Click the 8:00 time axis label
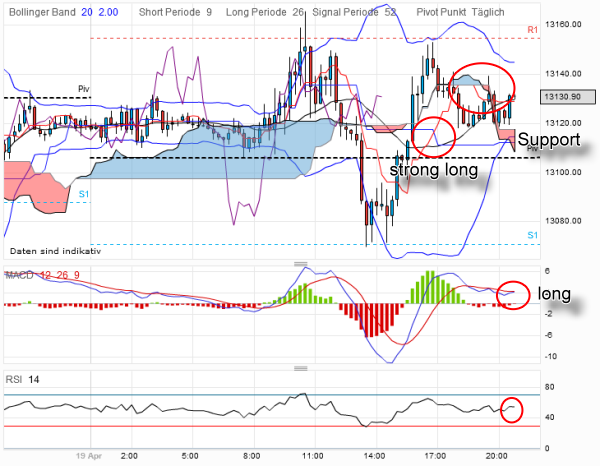The image size is (600, 466). pyautogui.click(x=251, y=456)
